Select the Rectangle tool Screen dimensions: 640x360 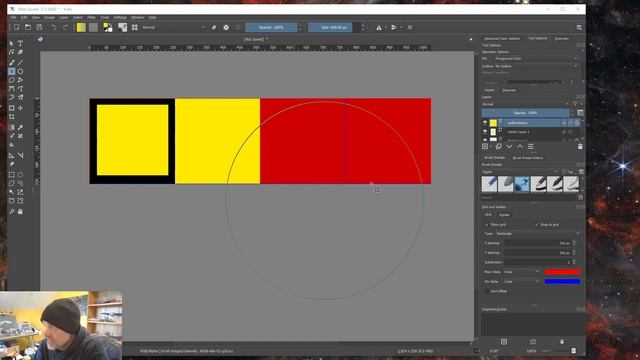[11, 71]
